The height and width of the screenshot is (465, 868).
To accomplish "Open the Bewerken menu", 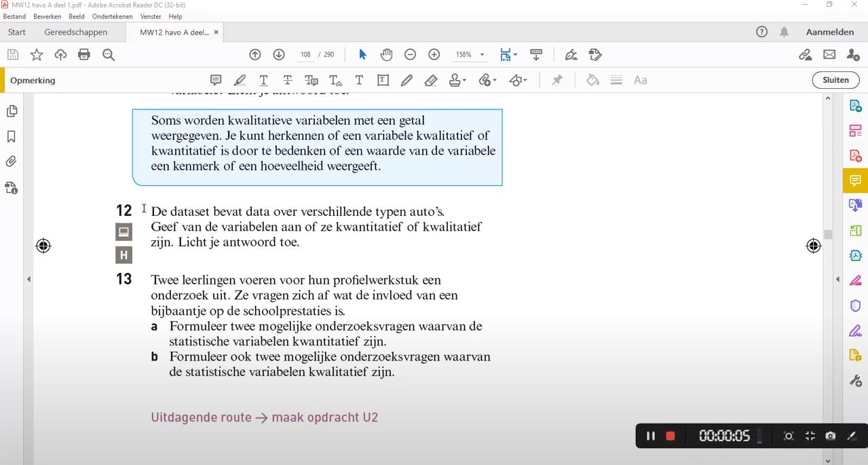I will [47, 16].
